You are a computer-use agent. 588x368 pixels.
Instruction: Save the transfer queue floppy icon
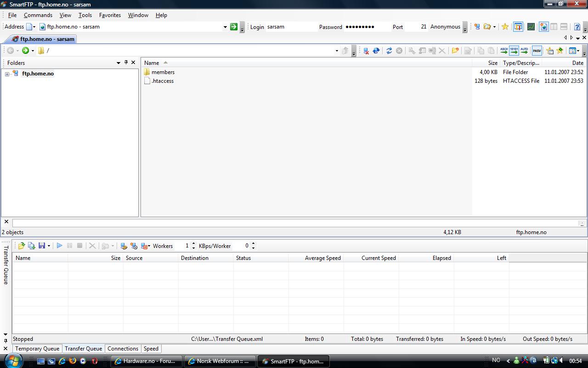point(42,246)
